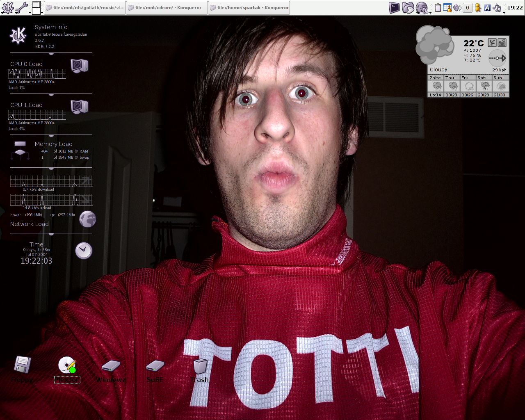525x420 pixels.
Task: Click the tray counter showing 0
Action: tap(467, 7)
